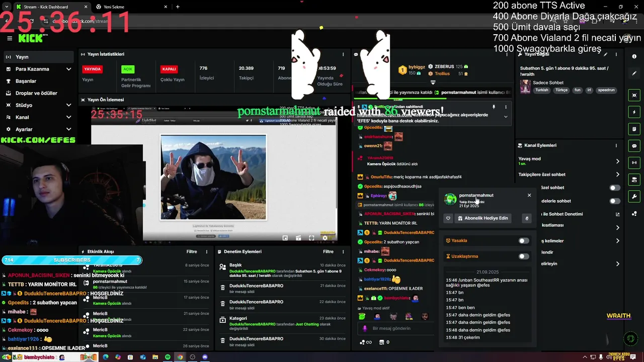Select the wrench tool in the right sidebar

click(x=634, y=197)
